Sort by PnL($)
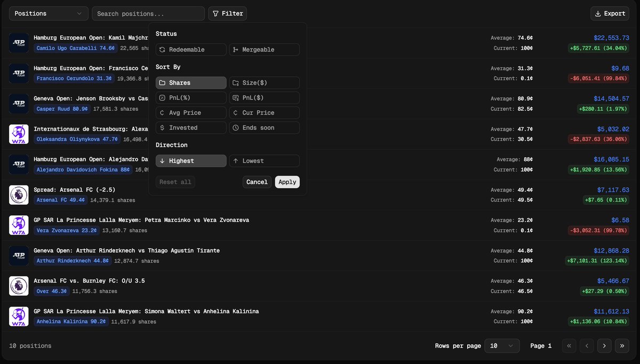640x364 pixels. (x=265, y=98)
